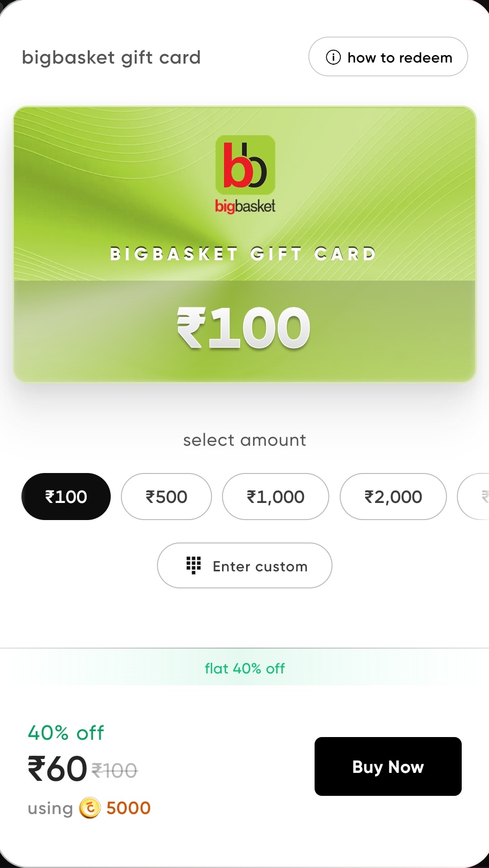The width and height of the screenshot is (489, 868).
Task: Tap the discounted ₹60 price
Action: pyautogui.click(x=57, y=769)
